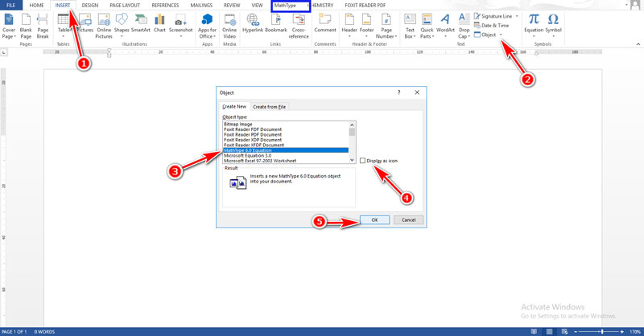Open the MathType tab
This screenshot has height=336, width=644.
click(285, 6)
